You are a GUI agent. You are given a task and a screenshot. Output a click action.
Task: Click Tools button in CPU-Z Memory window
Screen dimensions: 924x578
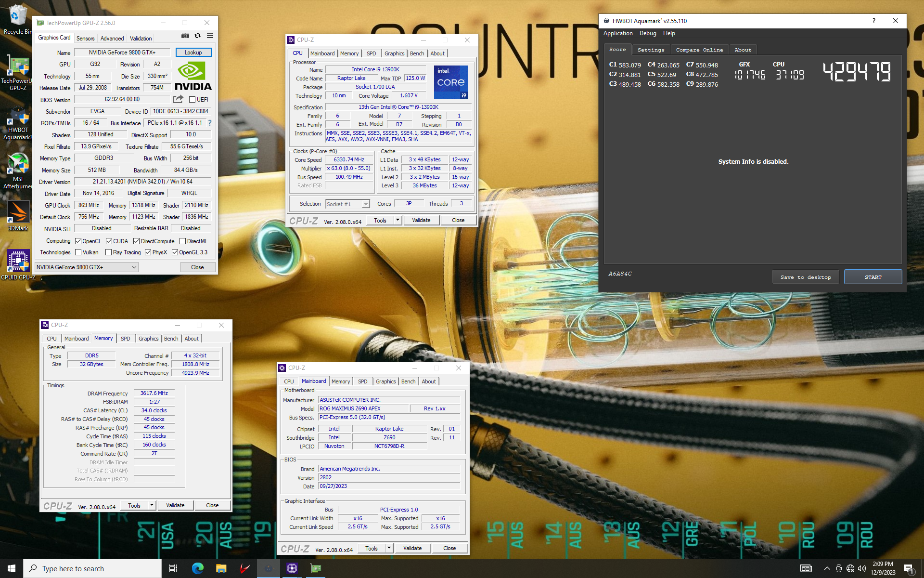[134, 505]
